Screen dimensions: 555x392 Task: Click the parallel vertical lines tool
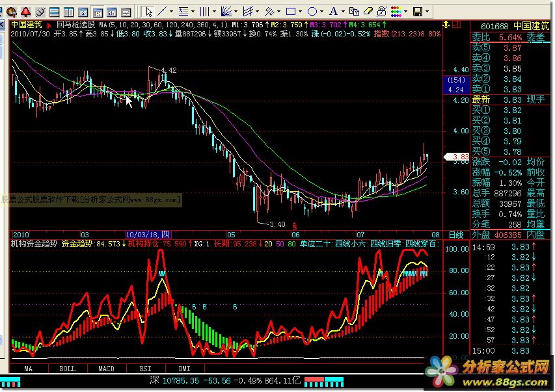pos(204,11)
